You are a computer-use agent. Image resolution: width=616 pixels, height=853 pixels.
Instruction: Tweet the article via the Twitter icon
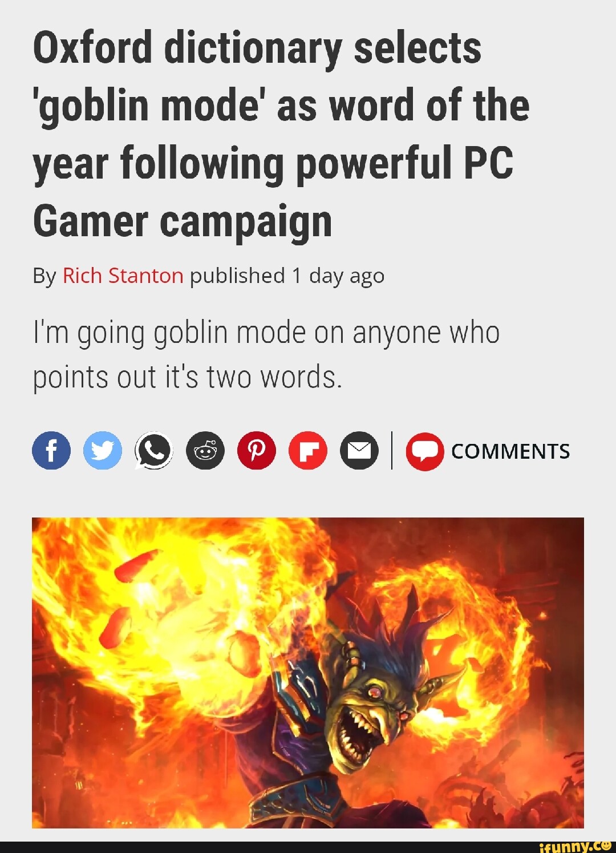103,451
